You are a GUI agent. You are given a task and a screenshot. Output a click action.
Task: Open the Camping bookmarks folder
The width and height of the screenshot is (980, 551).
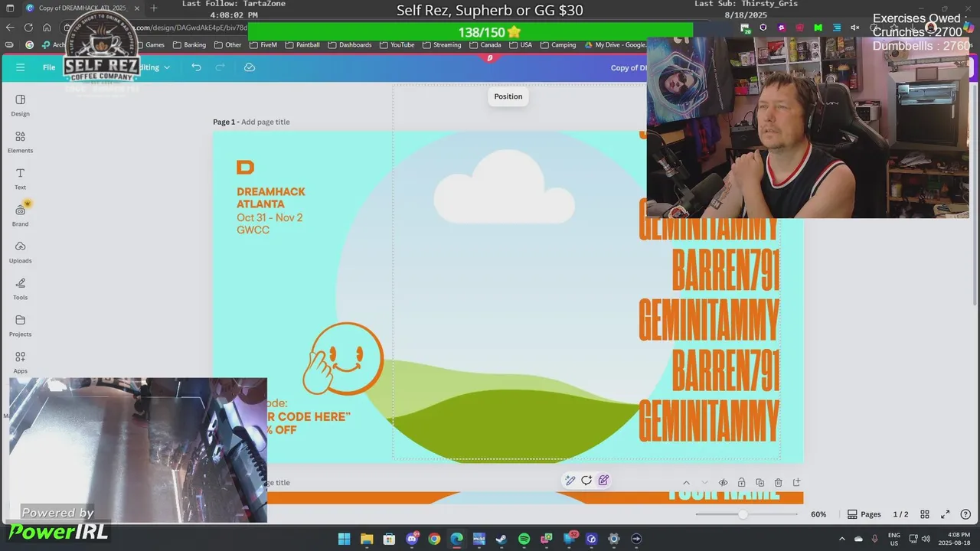(558, 45)
